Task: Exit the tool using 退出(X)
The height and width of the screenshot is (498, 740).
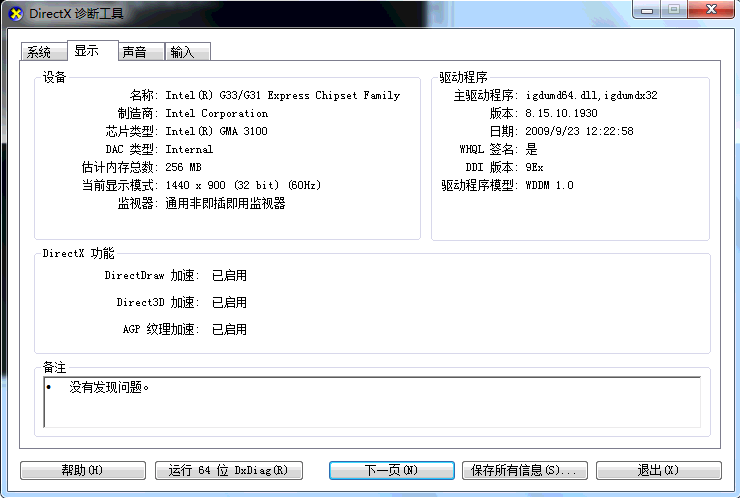Action: point(659,470)
